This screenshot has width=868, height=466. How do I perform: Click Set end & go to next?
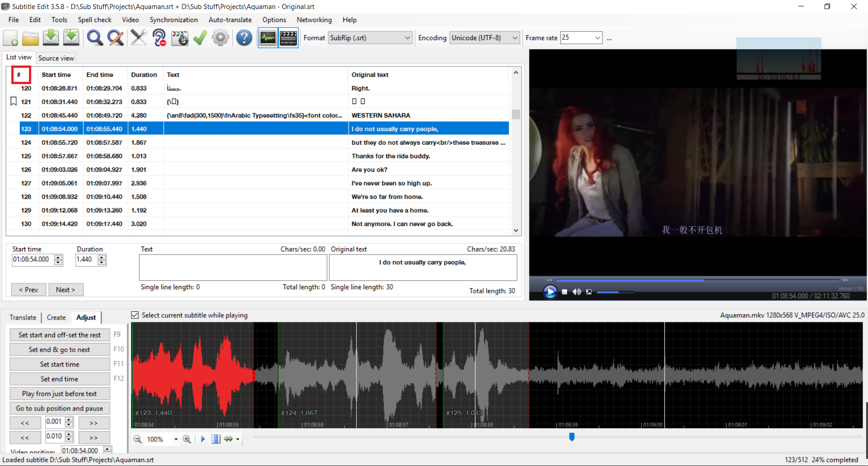(x=60, y=349)
